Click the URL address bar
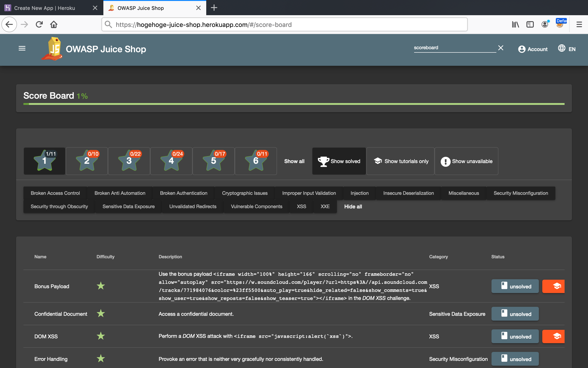This screenshot has width=588, height=368. [x=284, y=25]
